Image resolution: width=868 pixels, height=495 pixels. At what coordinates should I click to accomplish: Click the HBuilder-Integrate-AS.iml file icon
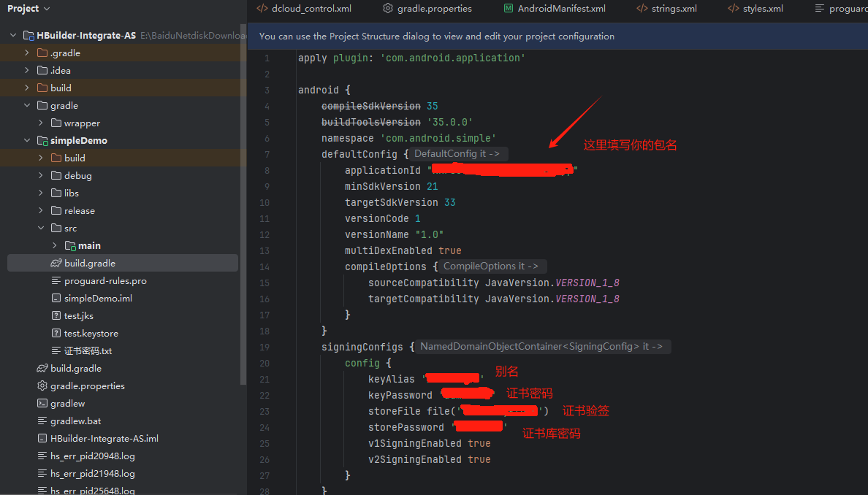tap(42, 439)
